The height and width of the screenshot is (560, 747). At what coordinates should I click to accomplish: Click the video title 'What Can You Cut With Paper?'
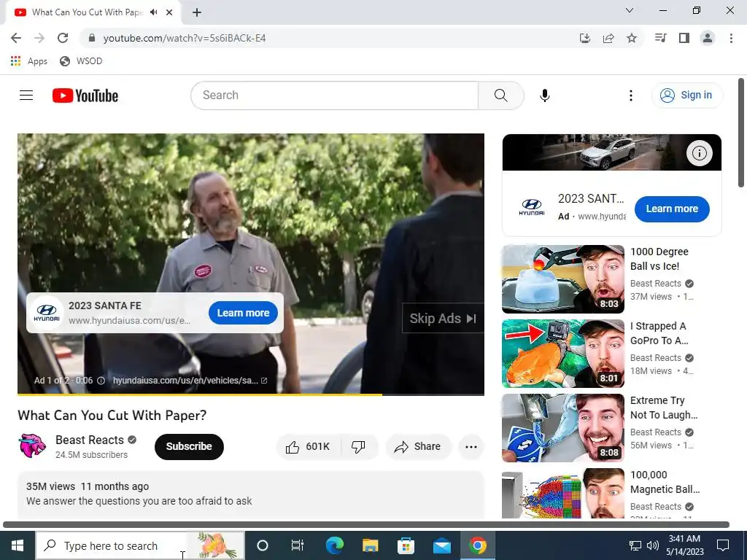[112, 415]
